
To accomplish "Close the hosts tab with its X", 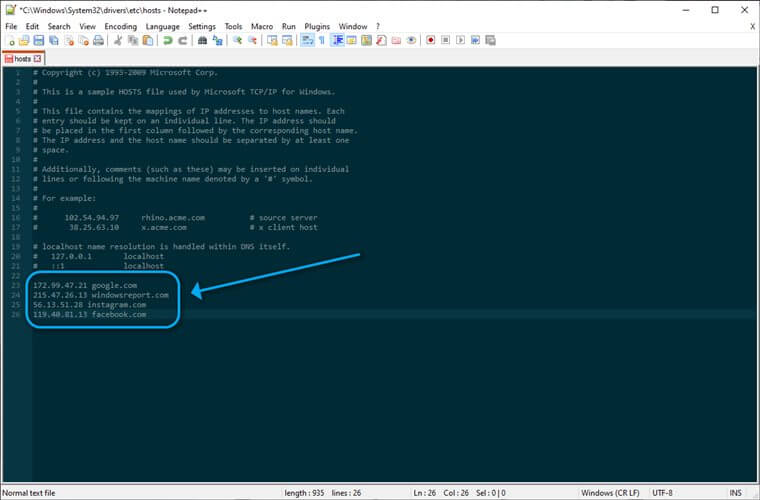I will (x=37, y=59).
